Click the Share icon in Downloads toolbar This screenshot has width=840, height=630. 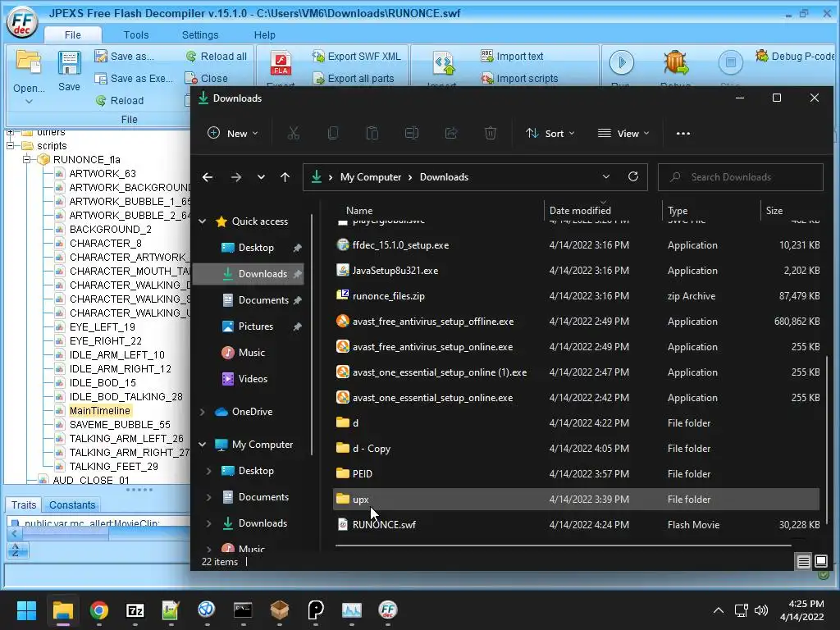451,133
